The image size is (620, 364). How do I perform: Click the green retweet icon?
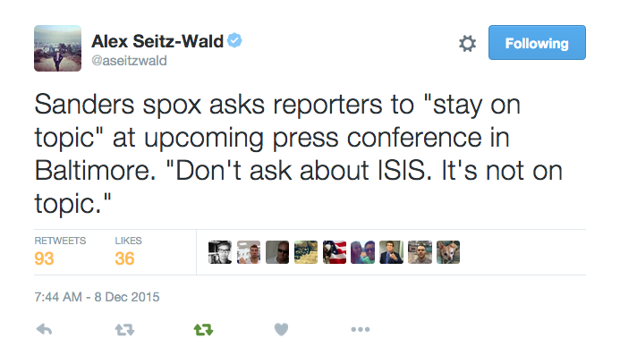(203, 329)
